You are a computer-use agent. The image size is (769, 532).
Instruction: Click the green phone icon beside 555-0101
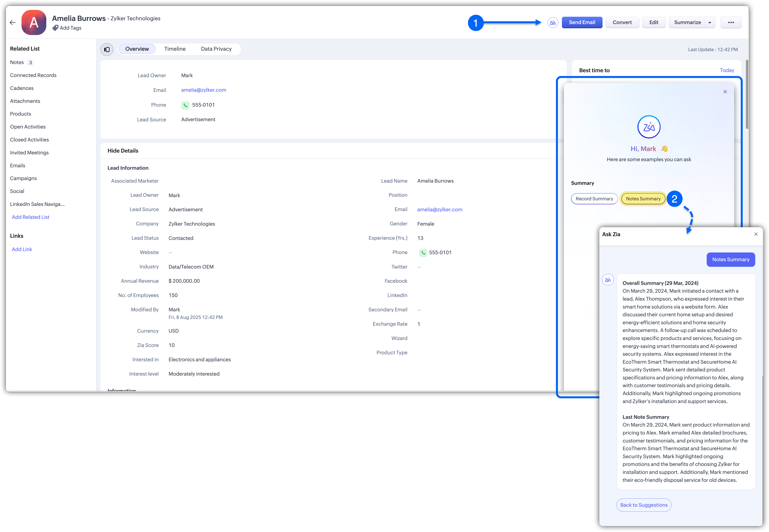185,105
